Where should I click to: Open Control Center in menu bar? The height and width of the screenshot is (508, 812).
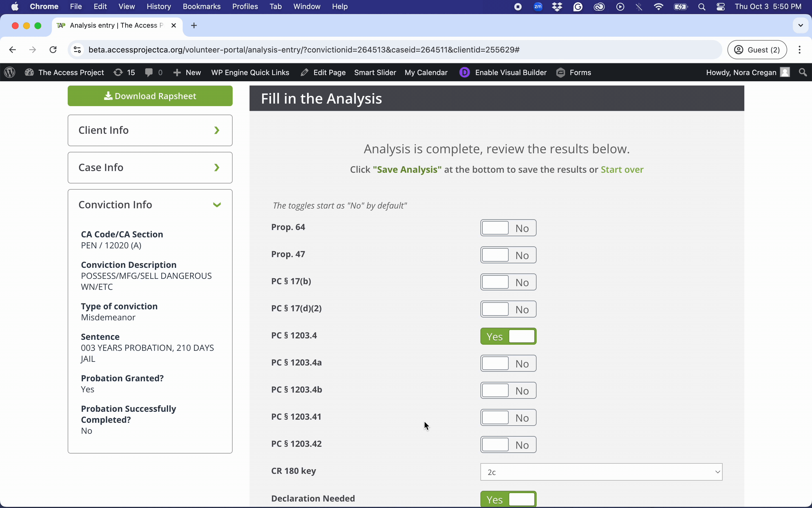point(721,7)
